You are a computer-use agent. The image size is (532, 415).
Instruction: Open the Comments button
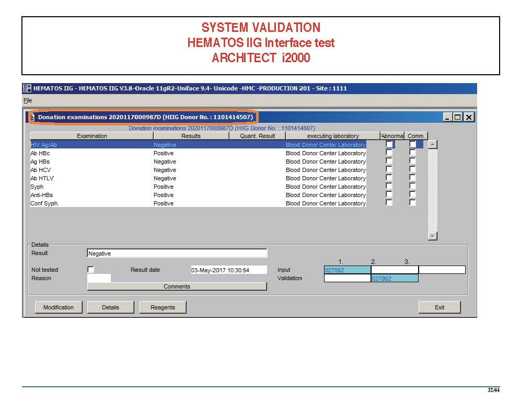pyautogui.click(x=177, y=286)
